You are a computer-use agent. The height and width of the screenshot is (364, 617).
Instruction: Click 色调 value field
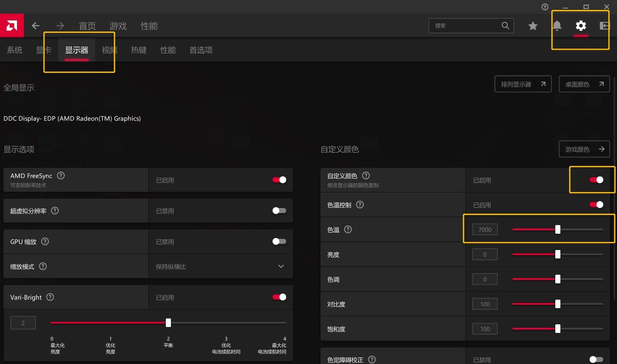click(485, 279)
